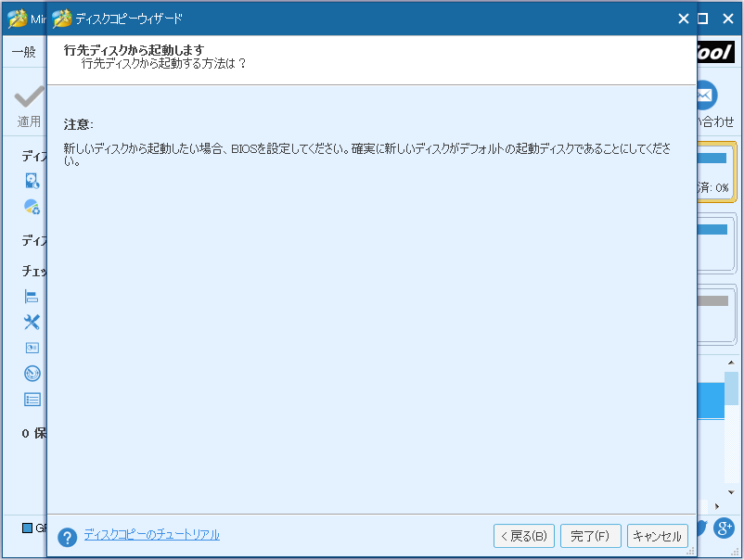The height and width of the screenshot is (560, 744).
Task: Click the align partitions icon in the sidebar
Action: point(32,297)
